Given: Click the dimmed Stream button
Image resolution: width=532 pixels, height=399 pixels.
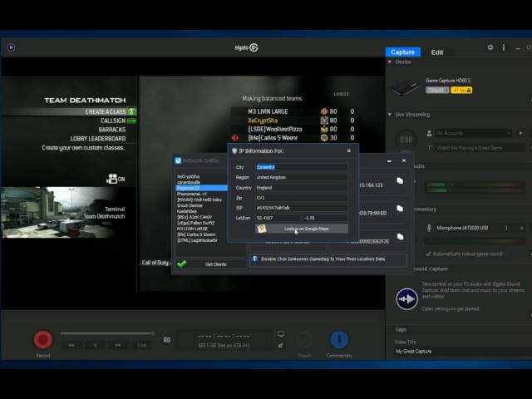Looking at the screenshot, I should pyautogui.click(x=304, y=340).
